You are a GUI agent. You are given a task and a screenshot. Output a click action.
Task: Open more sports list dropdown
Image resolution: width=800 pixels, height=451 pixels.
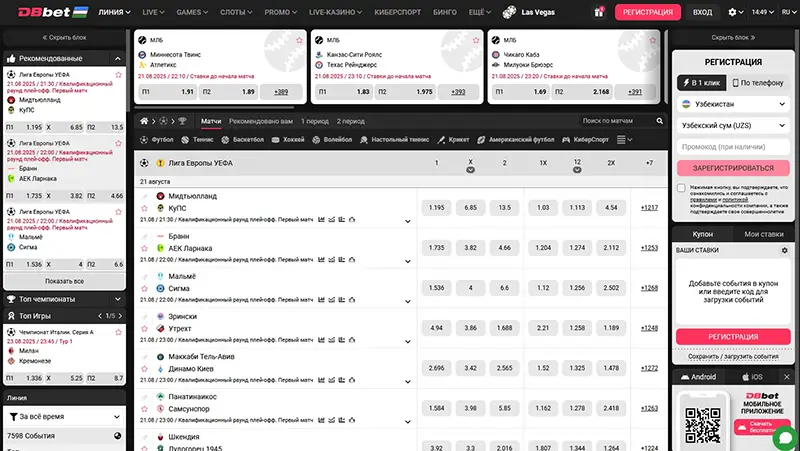coord(624,139)
